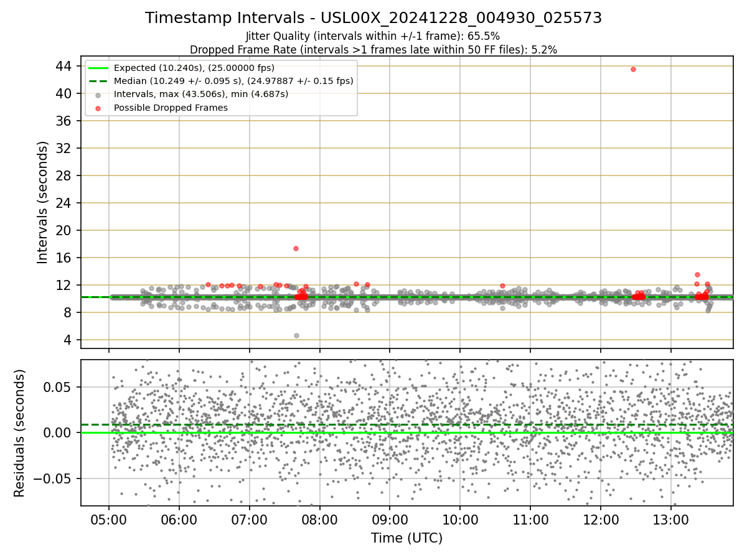Select the Jitter Quality 65.5% subtitle line
The image size is (747, 560).
(373, 36)
